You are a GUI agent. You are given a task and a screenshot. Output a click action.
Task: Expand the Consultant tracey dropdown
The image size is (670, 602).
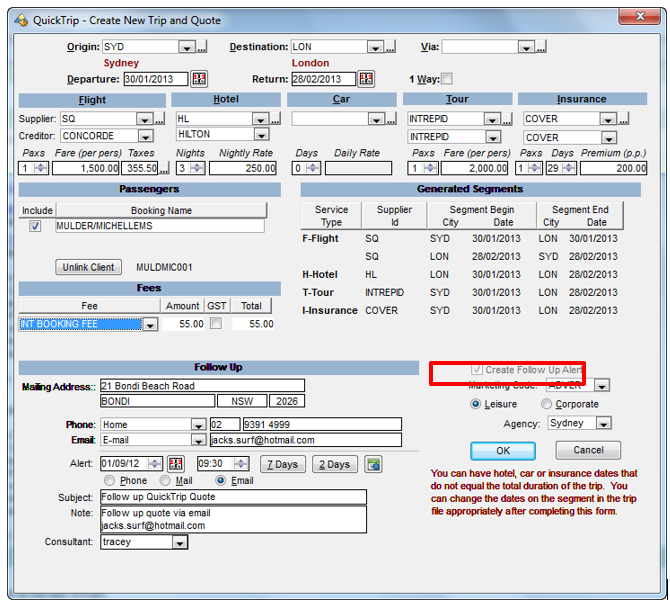point(179,542)
